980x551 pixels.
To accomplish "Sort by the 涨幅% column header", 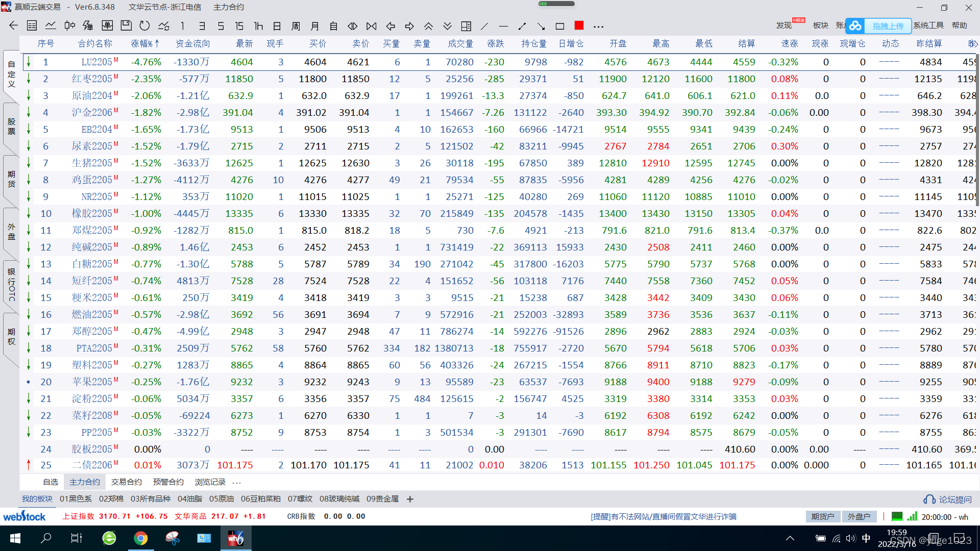I will (x=145, y=44).
